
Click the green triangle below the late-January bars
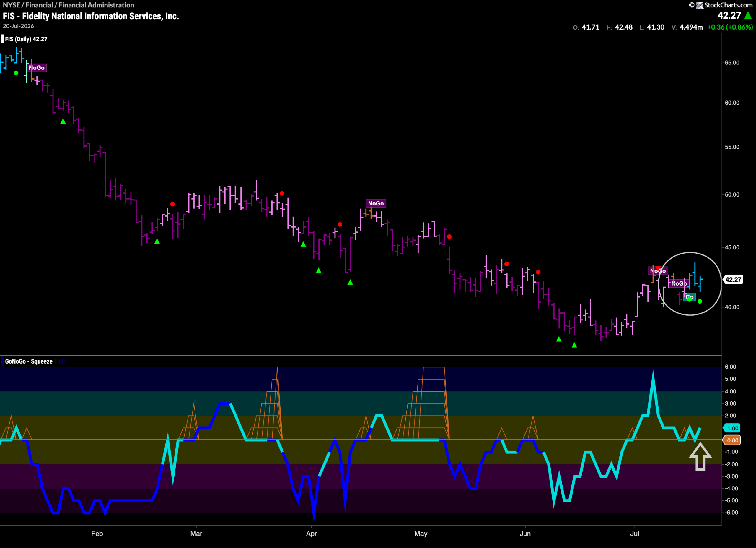pos(63,121)
